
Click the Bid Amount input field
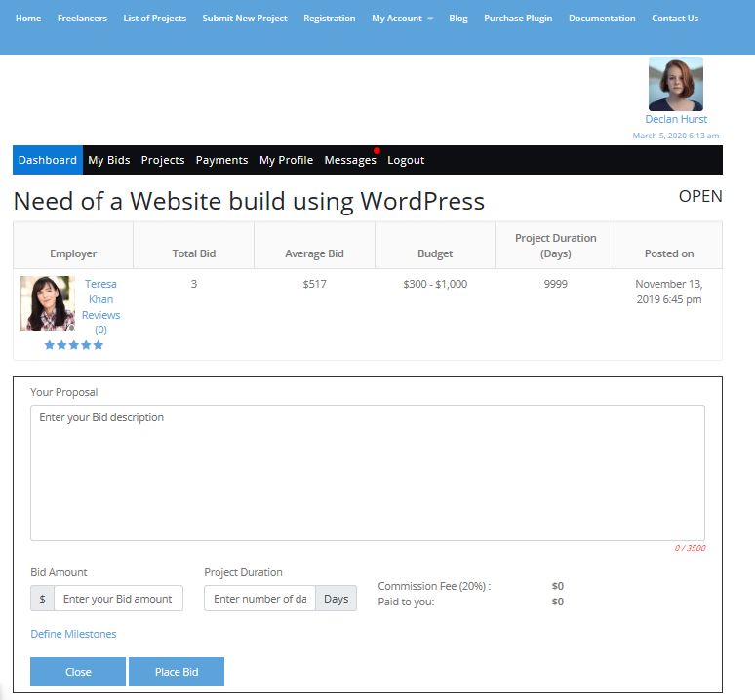[x=118, y=599]
